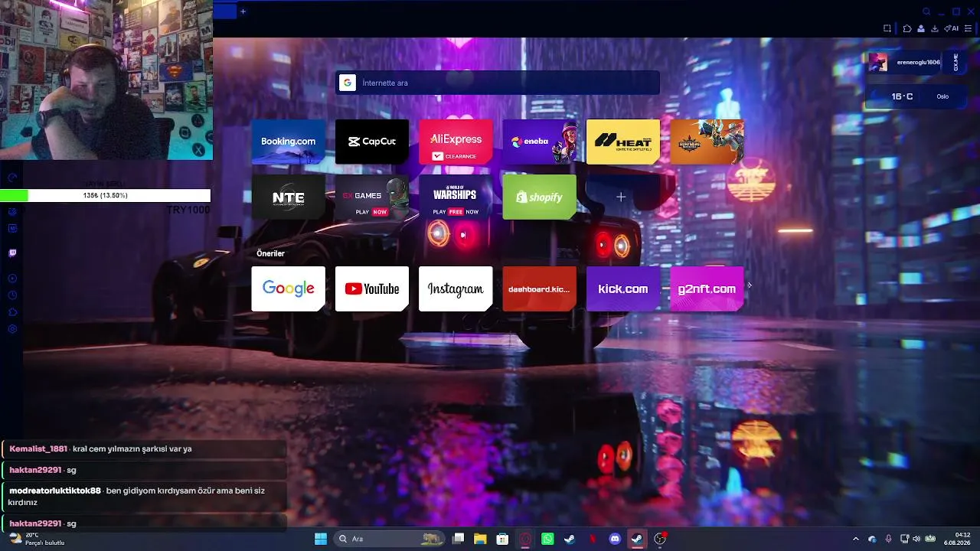Click the microphone tray icon

[888, 539]
